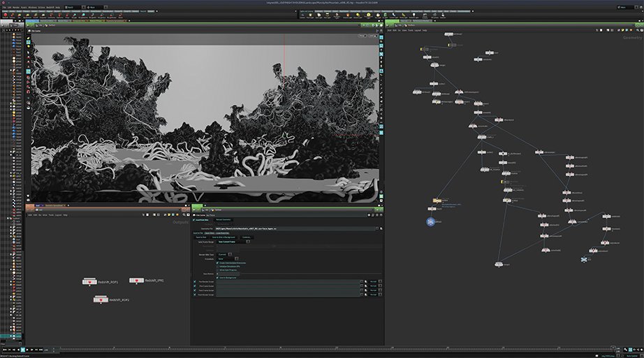Image resolution: width=644 pixels, height=358 pixels.
Task: Open Tools menu in the Outputs network editor
Action: 51,215
